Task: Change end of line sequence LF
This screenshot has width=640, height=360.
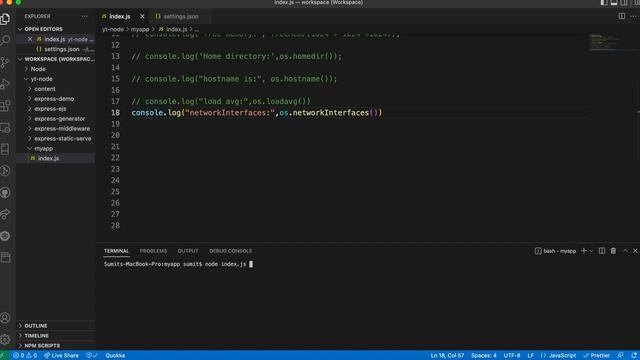Action: [531, 356]
